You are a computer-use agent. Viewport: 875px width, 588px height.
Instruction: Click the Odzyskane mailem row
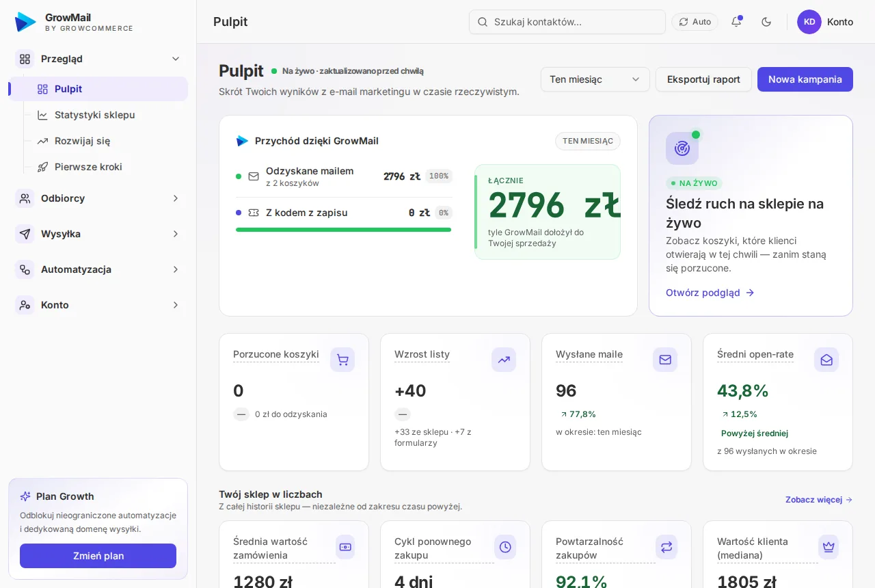344,176
